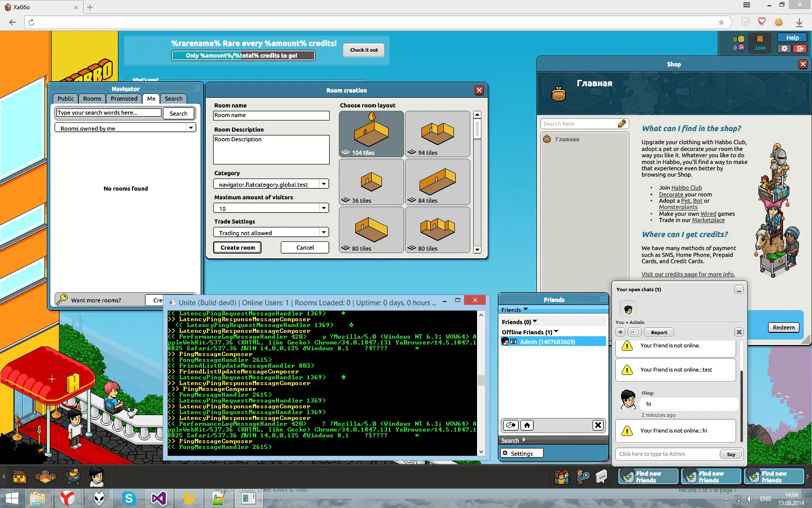Image resolution: width=812 pixels, height=508 pixels.
Task: Minimize the open chats panel
Action: tap(739, 290)
